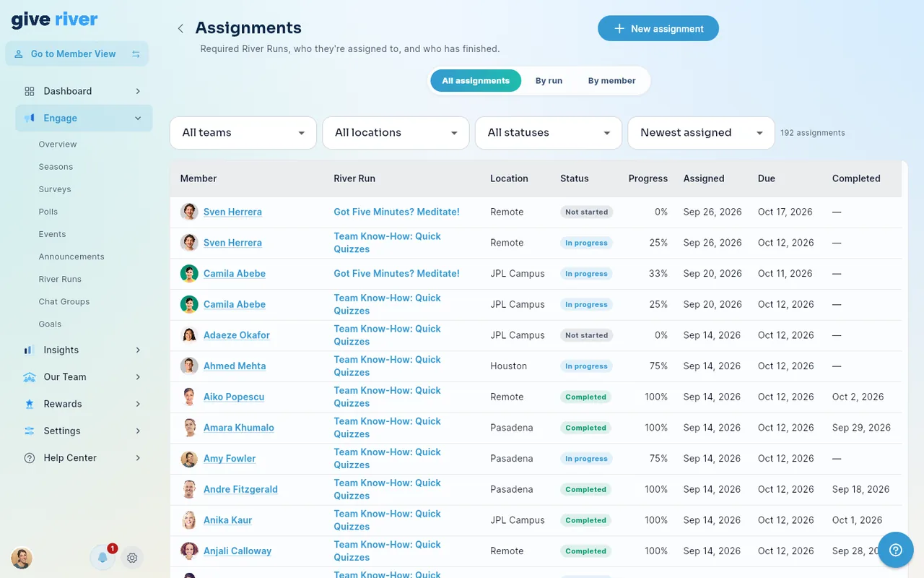Screen dimensions: 924x578
Task: Open the All locations filter dropdown
Action: pos(396,133)
